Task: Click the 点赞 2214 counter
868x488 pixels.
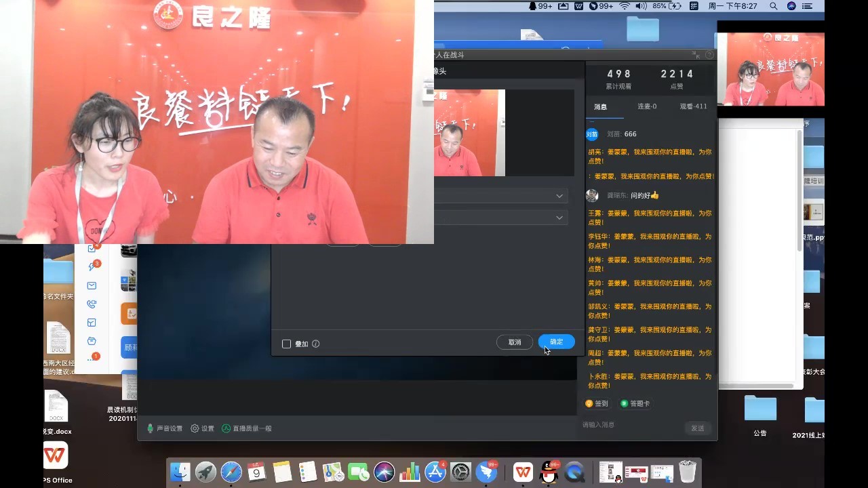Action: point(677,79)
